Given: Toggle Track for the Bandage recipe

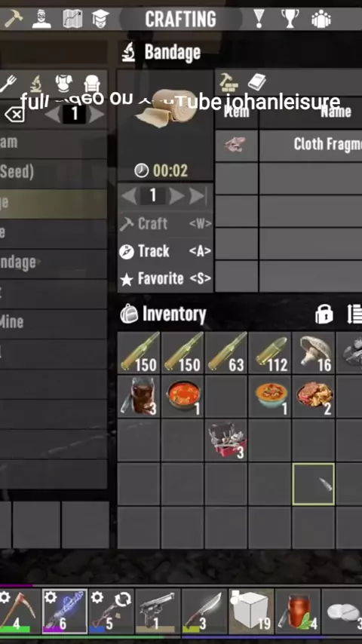Looking at the screenshot, I should tap(165, 251).
